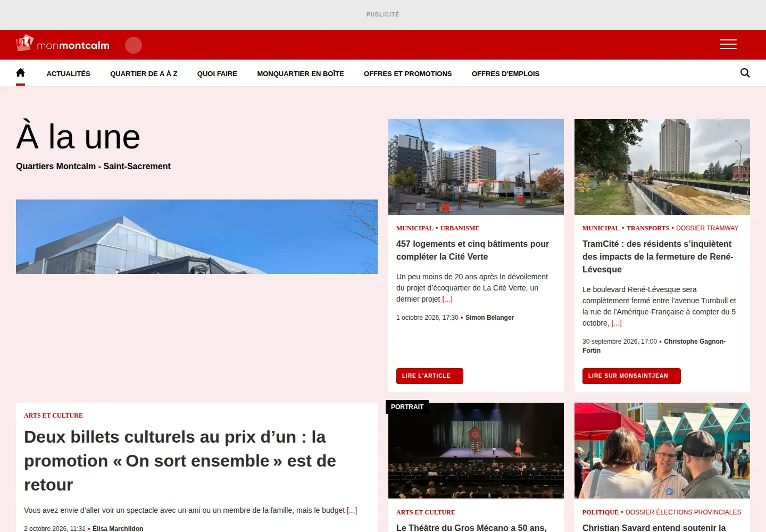The image size is (766, 532).
Task: Click the date '30 septembre 2026, 17:00'
Action: 620,342
